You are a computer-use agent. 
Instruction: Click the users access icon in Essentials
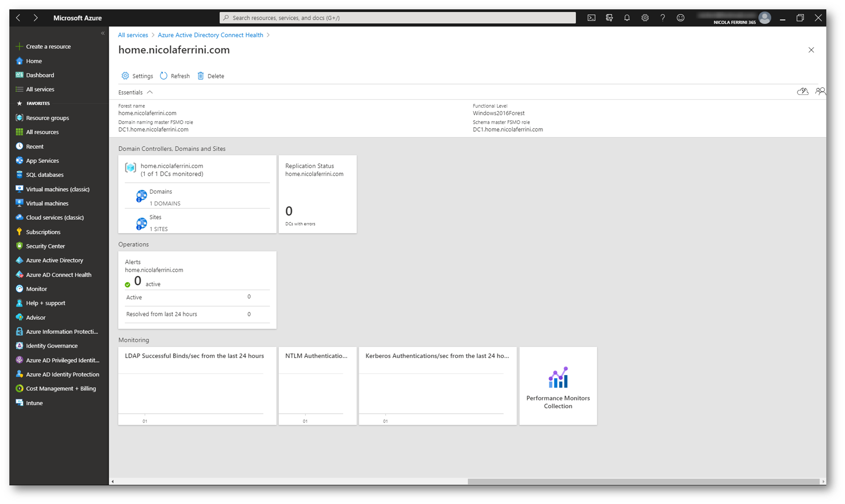click(x=820, y=91)
